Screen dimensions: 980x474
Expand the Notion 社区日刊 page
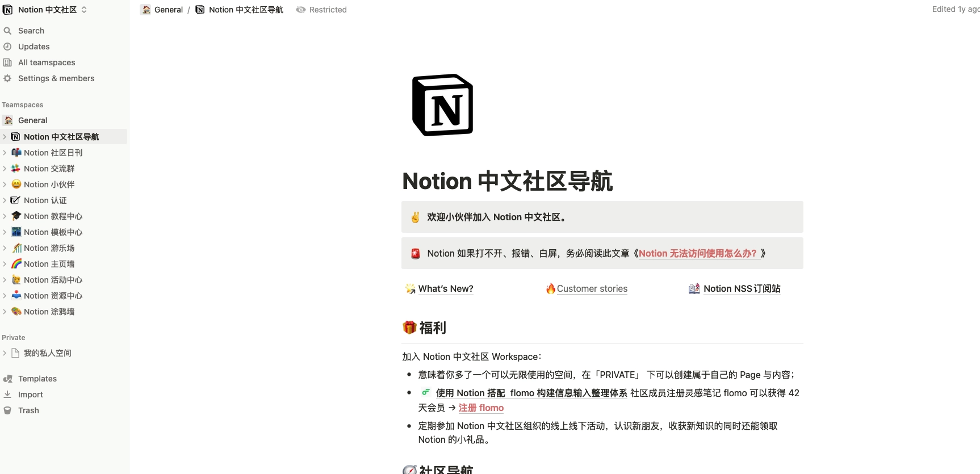click(5, 153)
